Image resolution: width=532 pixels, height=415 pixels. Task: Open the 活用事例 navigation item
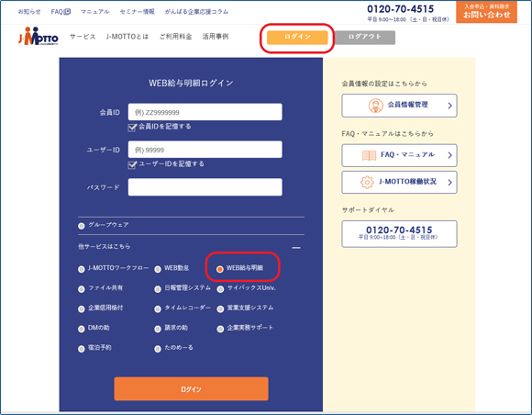(216, 37)
